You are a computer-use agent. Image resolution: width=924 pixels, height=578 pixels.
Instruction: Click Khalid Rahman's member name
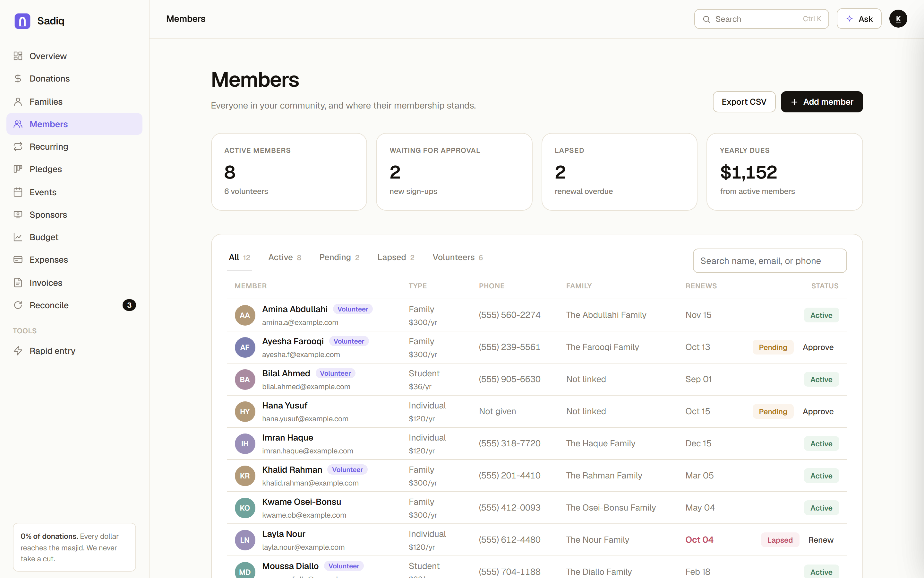tap(292, 469)
